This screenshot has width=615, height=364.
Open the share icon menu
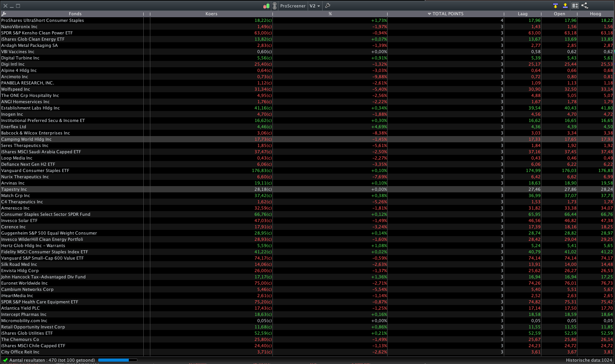(584, 5)
